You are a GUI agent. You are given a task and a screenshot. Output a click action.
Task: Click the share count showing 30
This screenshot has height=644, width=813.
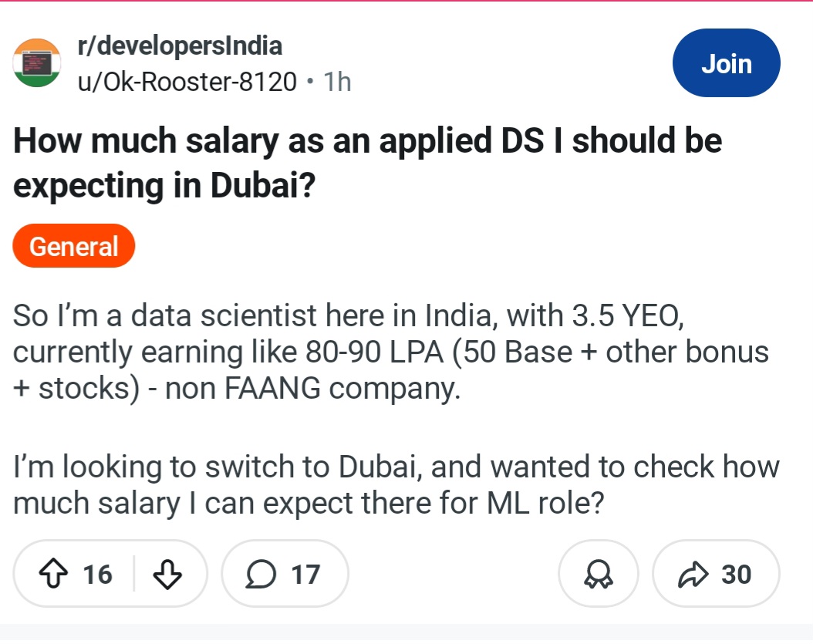pos(736,574)
